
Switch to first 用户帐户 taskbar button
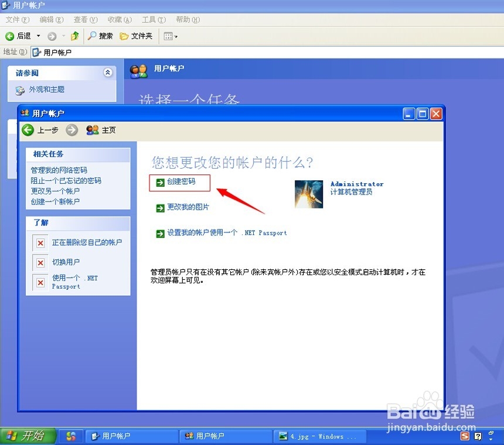(132, 436)
